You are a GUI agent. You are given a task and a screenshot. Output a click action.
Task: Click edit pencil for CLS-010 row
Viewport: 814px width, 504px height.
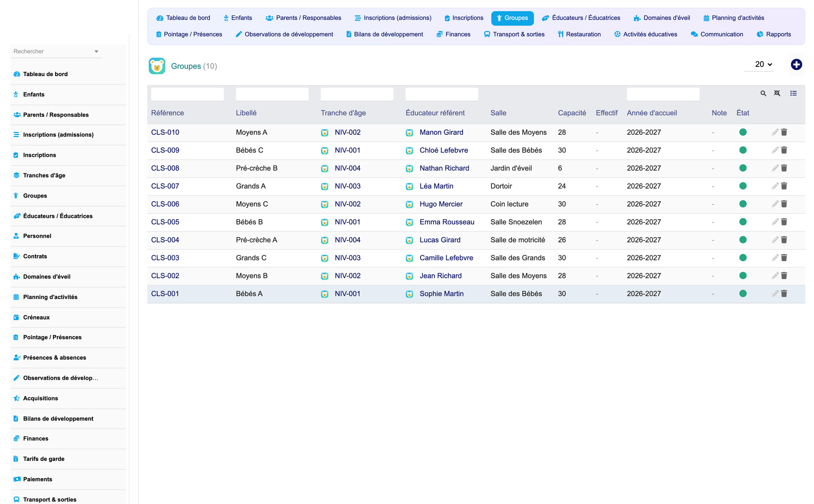[775, 132]
